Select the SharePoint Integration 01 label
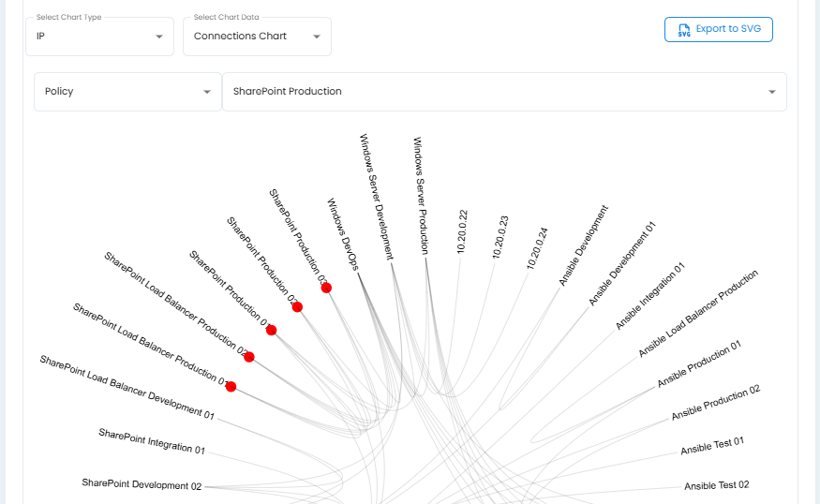The width and height of the screenshot is (820, 504). pos(152,441)
